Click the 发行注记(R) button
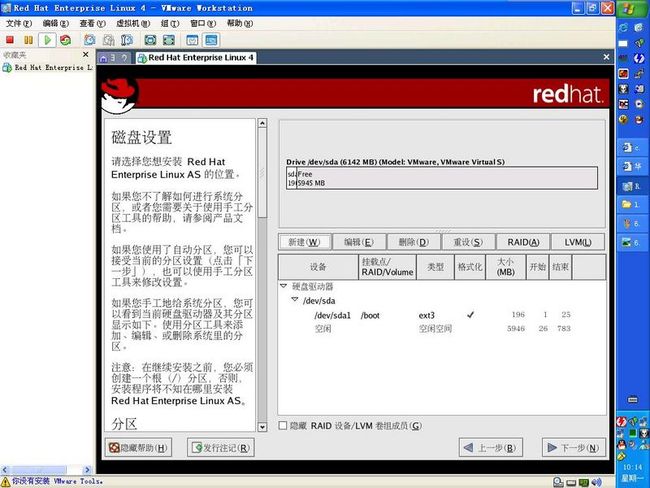Image resolution: width=650 pixels, height=488 pixels. (221, 447)
